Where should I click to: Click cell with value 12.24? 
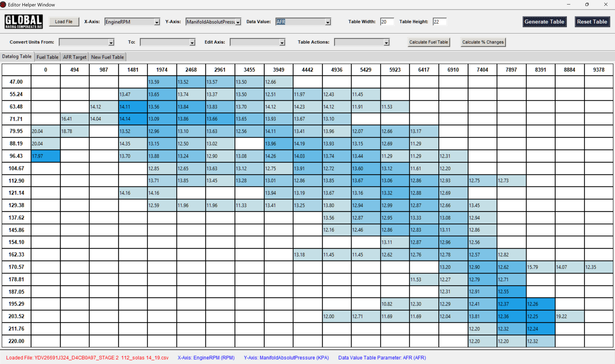[540, 329]
